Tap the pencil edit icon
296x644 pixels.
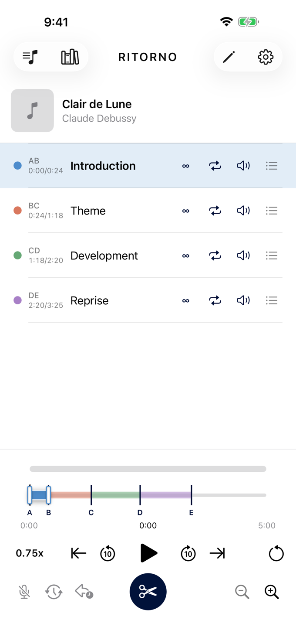click(x=229, y=57)
